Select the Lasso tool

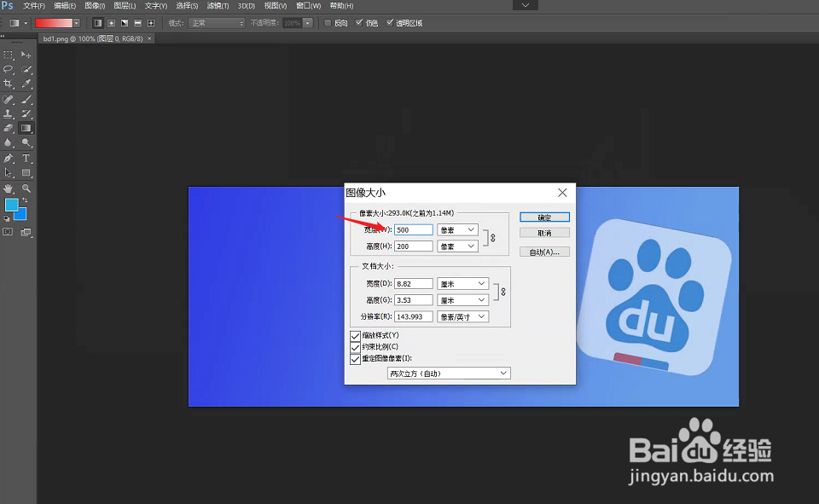coord(9,69)
